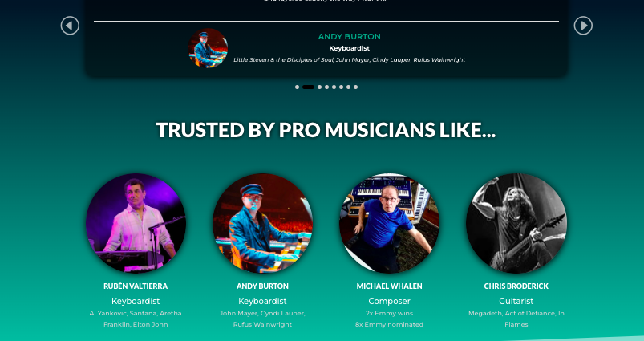Click the next testimonial arrow icon

click(x=583, y=26)
